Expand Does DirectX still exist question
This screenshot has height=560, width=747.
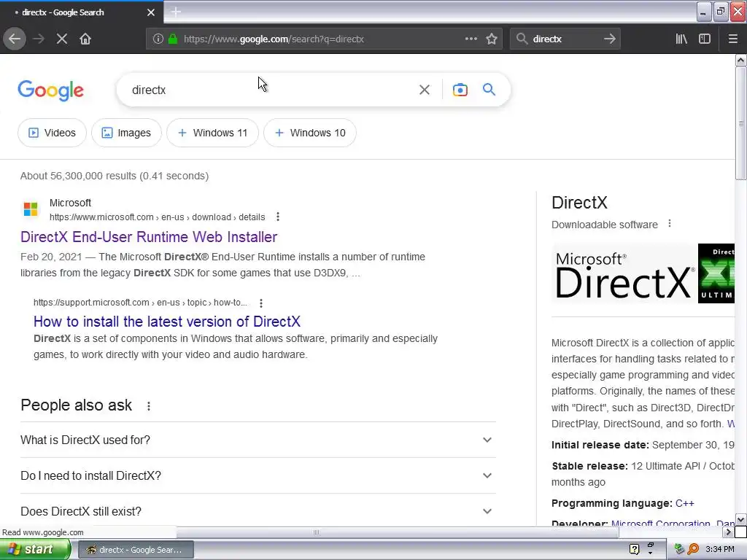tap(258, 511)
